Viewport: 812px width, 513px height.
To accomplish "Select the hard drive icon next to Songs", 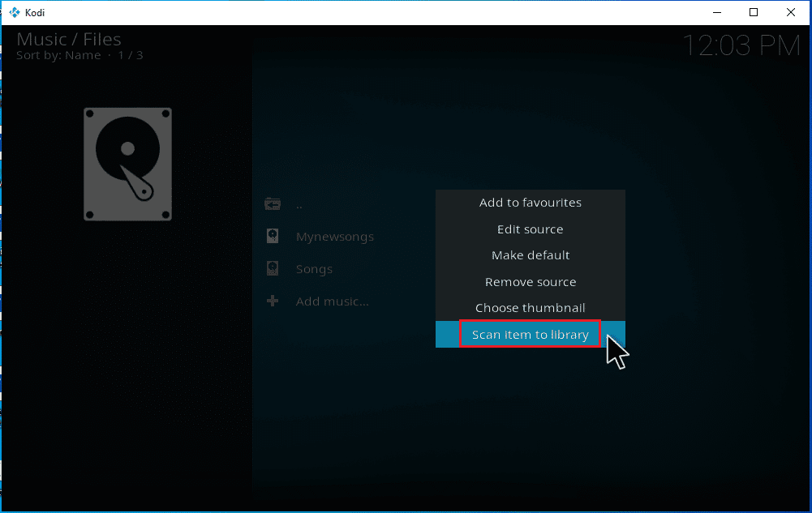I will click(x=273, y=268).
